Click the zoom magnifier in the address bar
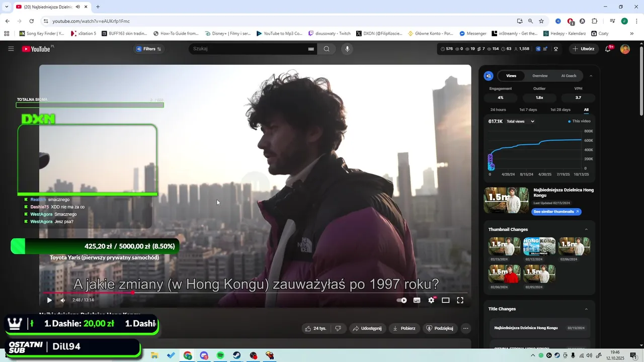This screenshot has width=644, height=362. 530,21
